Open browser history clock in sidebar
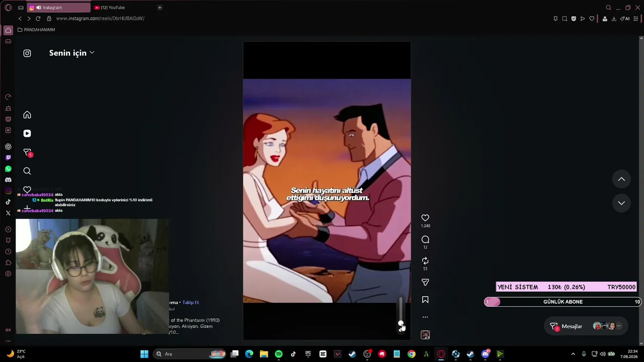 pos(8,252)
